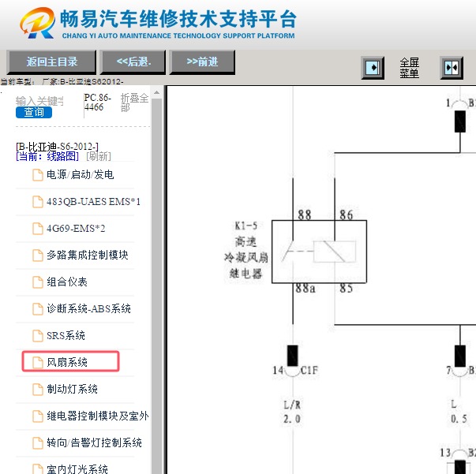
Task: Focus the 输入关键字 search field
Action: 39,101
